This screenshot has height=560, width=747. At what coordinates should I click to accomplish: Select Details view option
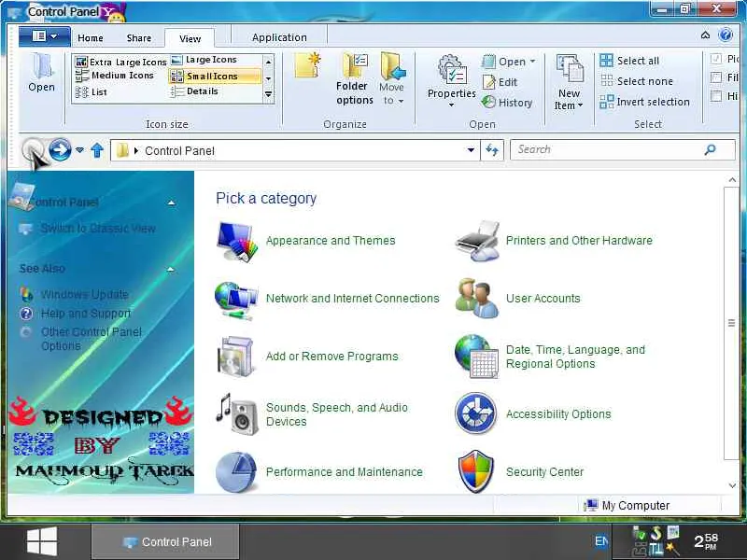coord(194,91)
